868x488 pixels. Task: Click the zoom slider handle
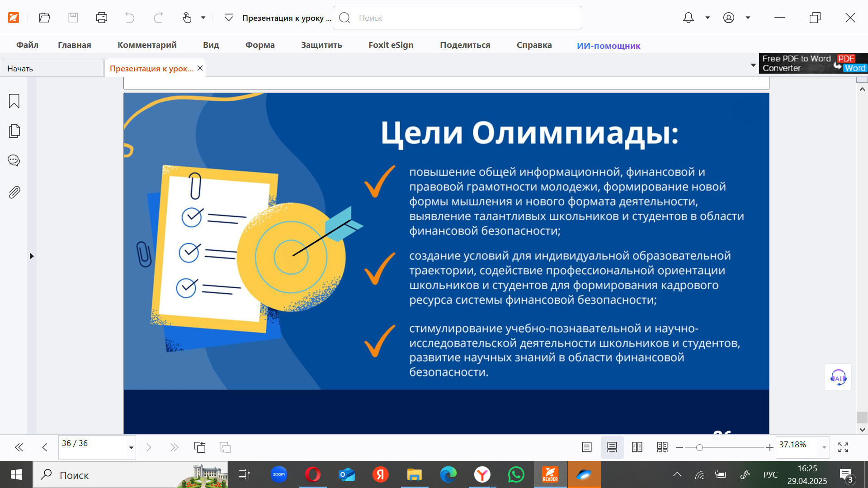click(x=699, y=447)
